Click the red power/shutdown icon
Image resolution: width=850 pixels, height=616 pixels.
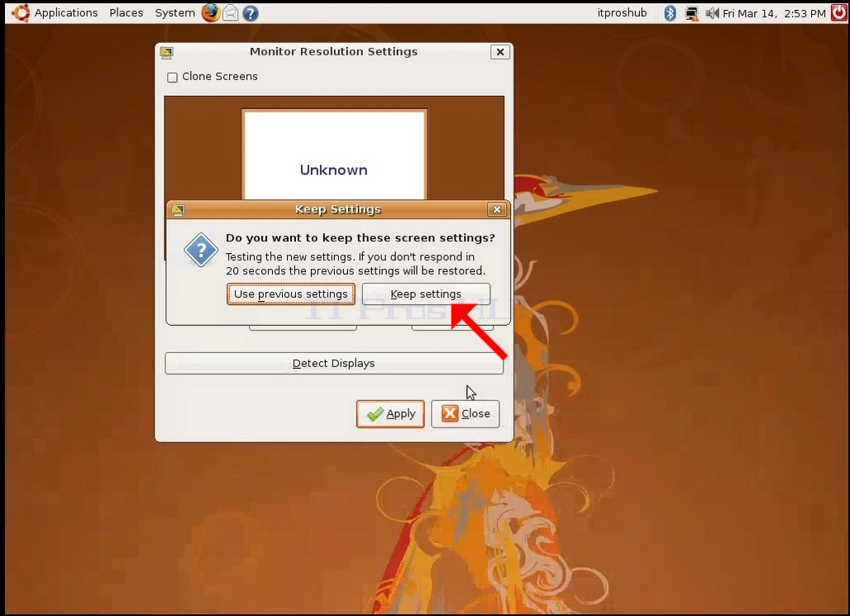838,12
